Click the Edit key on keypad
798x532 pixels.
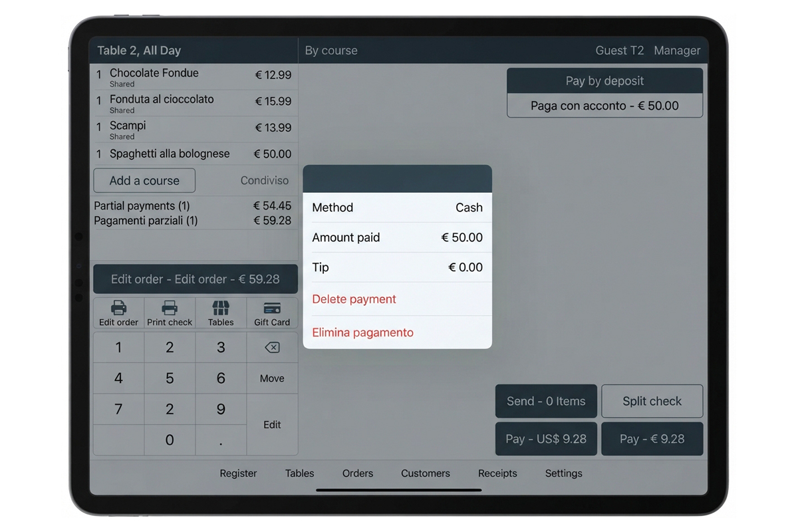272,425
